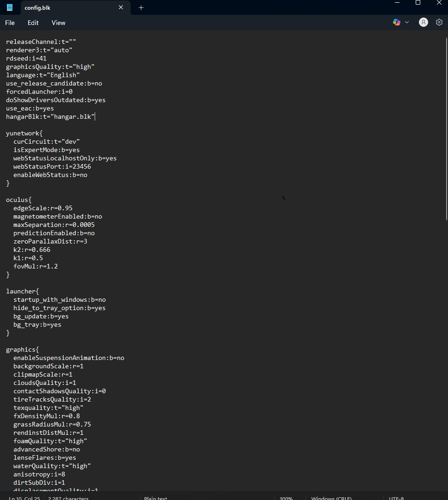The image size is (448, 500).
Task: Click the Windows (CRLF) line ending indicator
Action: (x=331, y=498)
